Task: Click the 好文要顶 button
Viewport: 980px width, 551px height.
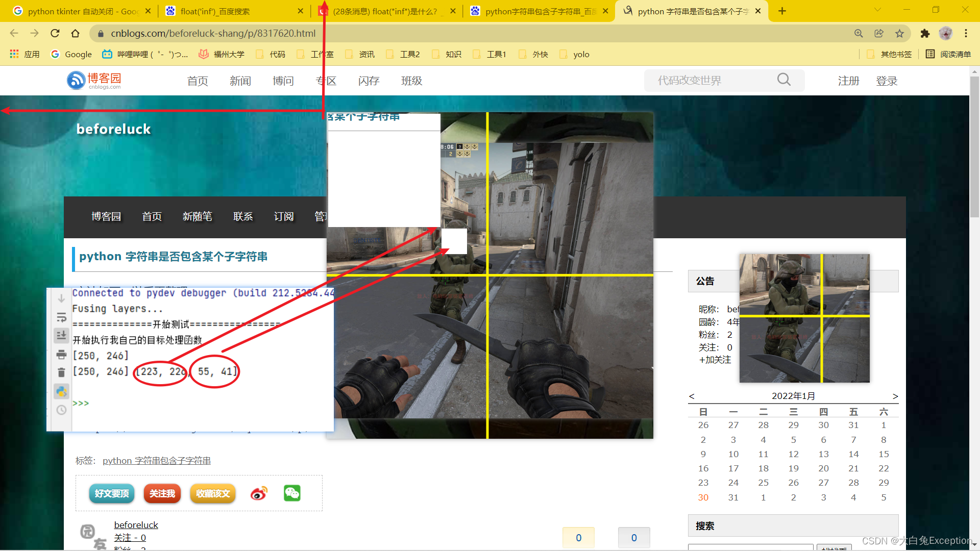Action: coord(112,493)
